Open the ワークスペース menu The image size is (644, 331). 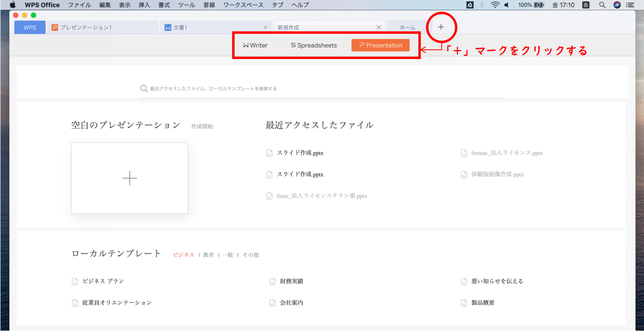pos(244,5)
